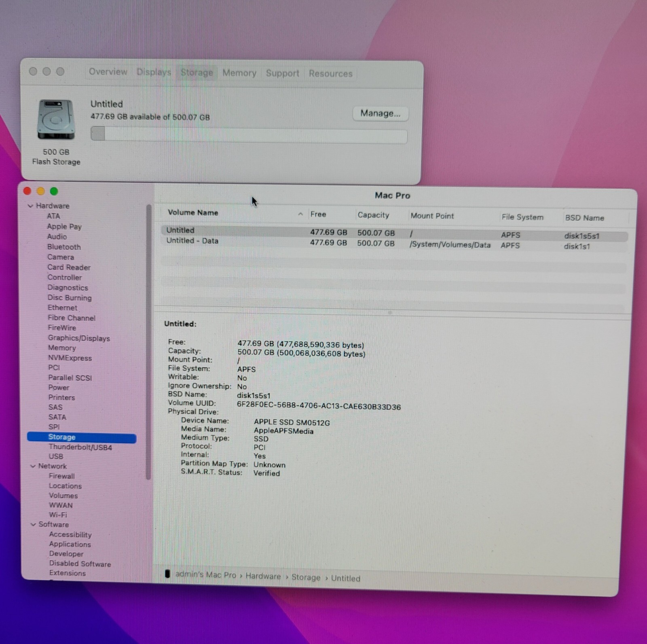
Task: Open the Memory tab in About This Mac
Action: pos(239,73)
